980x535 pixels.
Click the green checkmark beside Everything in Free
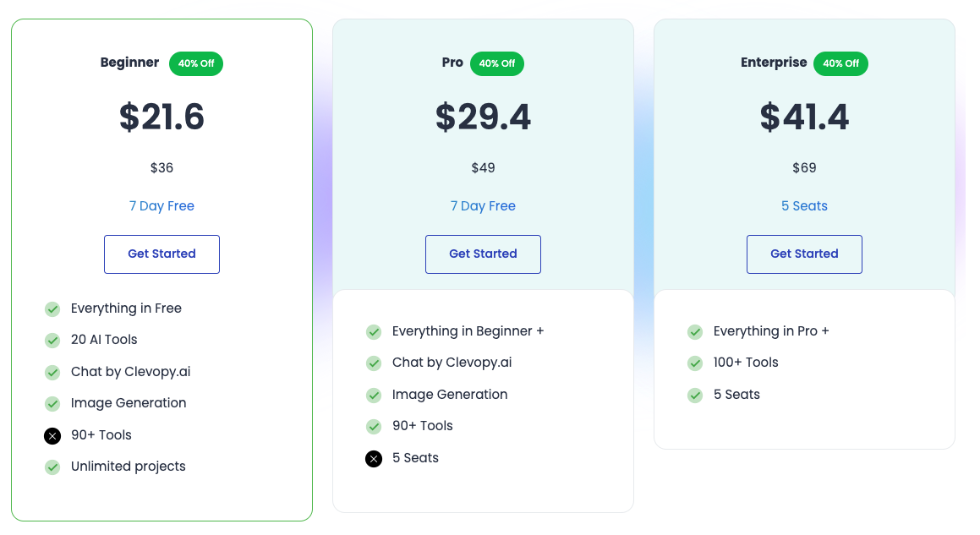[x=52, y=308]
